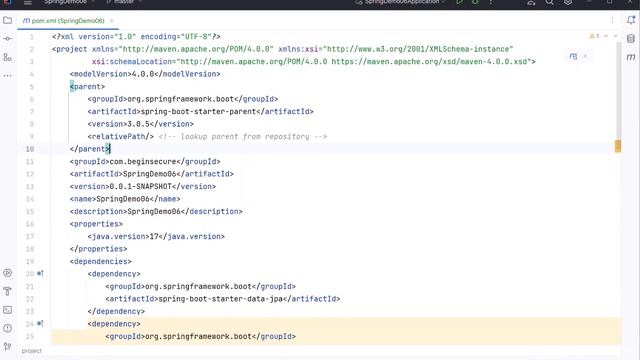Click the closing properties tag on line 18
The image size is (640, 360).
tap(98, 249)
